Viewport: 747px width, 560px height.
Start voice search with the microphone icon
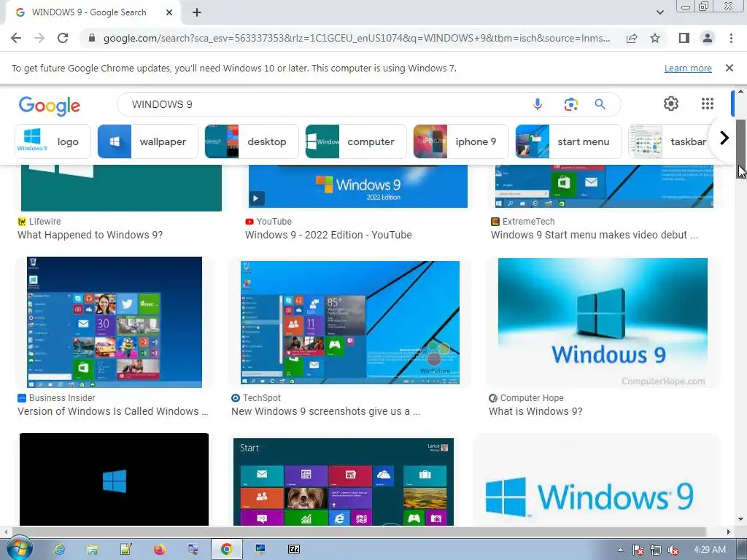click(x=538, y=104)
